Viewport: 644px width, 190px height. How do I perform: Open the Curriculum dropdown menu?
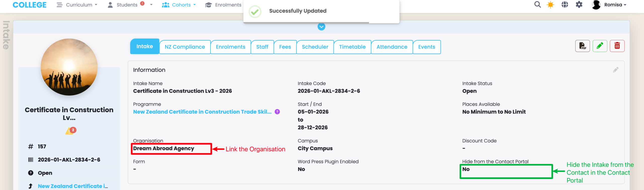tap(77, 5)
